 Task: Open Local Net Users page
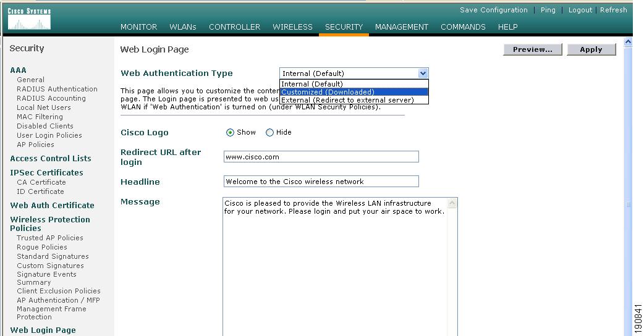43,107
